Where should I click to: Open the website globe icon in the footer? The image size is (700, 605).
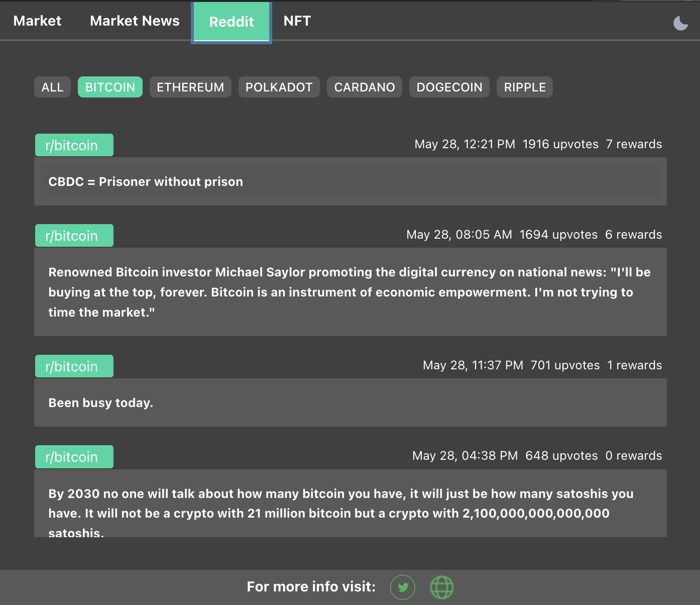(442, 587)
